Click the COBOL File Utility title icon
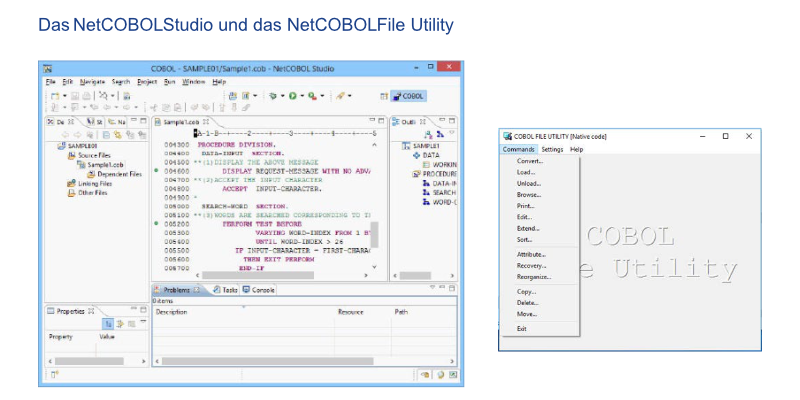The width and height of the screenshot is (800, 400). (x=507, y=136)
